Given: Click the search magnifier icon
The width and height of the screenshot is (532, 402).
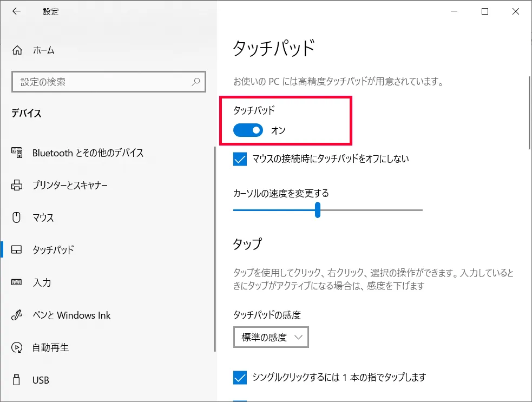Looking at the screenshot, I should (196, 82).
